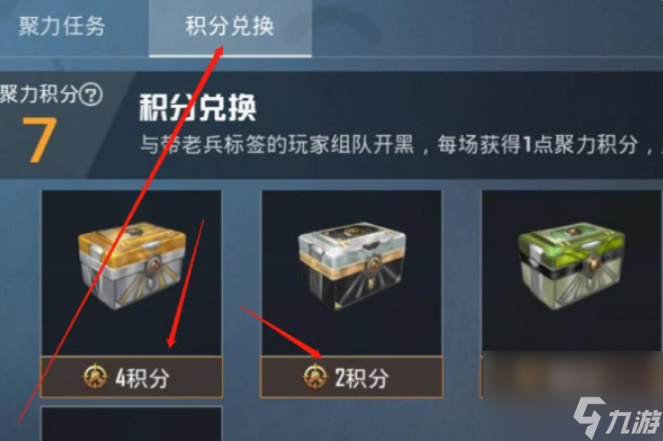The image size is (663, 441).
Task: Click the 聚力积分 label text
Action: pyautogui.click(x=39, y=94)
